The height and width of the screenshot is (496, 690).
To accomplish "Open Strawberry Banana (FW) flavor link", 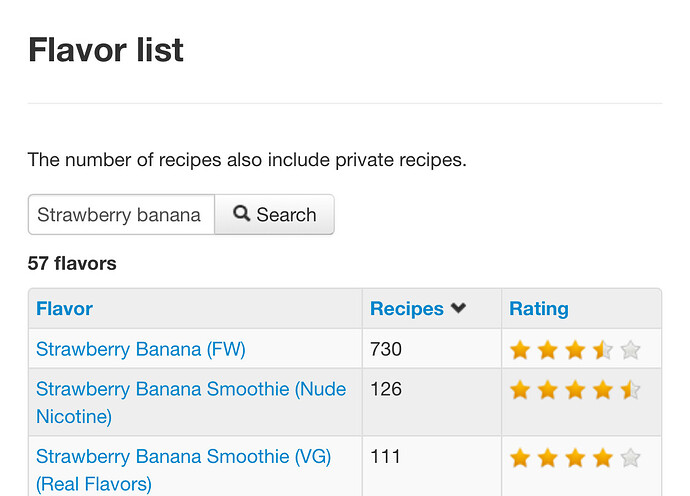I will tap(141, 349).
